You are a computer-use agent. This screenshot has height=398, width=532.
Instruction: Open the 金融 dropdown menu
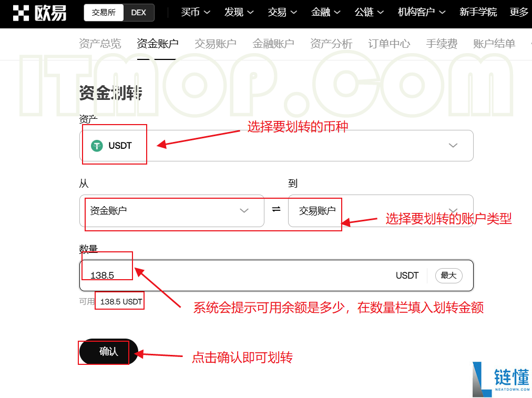[x=326, y=13]
